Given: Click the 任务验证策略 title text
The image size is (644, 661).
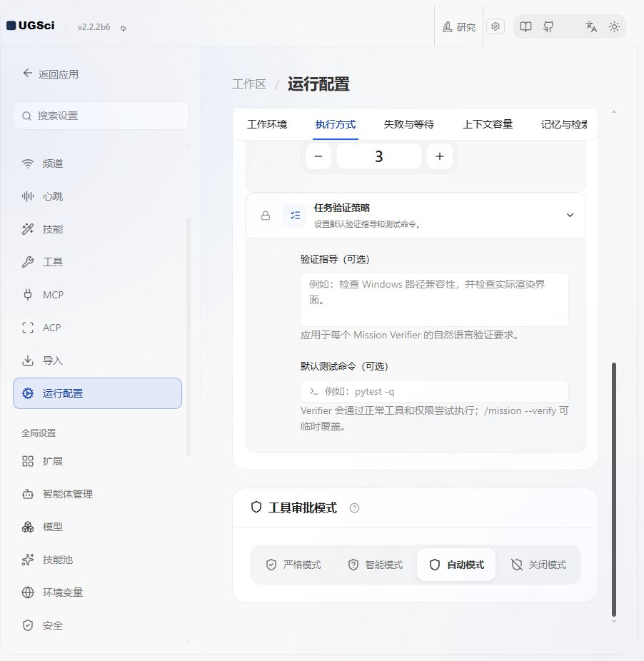Looking at the screenshot, I should point(341,208).
